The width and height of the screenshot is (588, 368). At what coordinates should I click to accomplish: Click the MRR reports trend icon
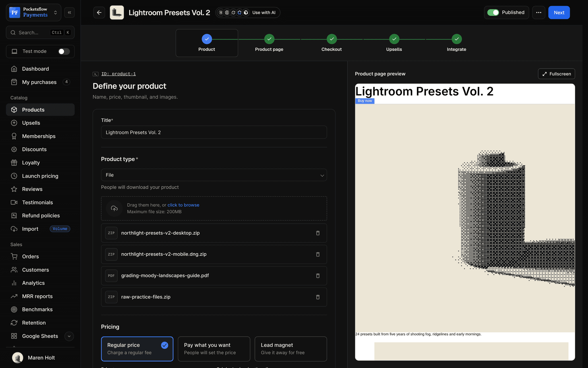14,296
